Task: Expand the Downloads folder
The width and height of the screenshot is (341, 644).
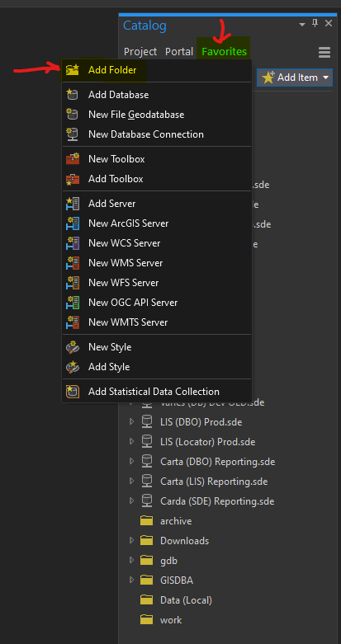Action: 131,540
